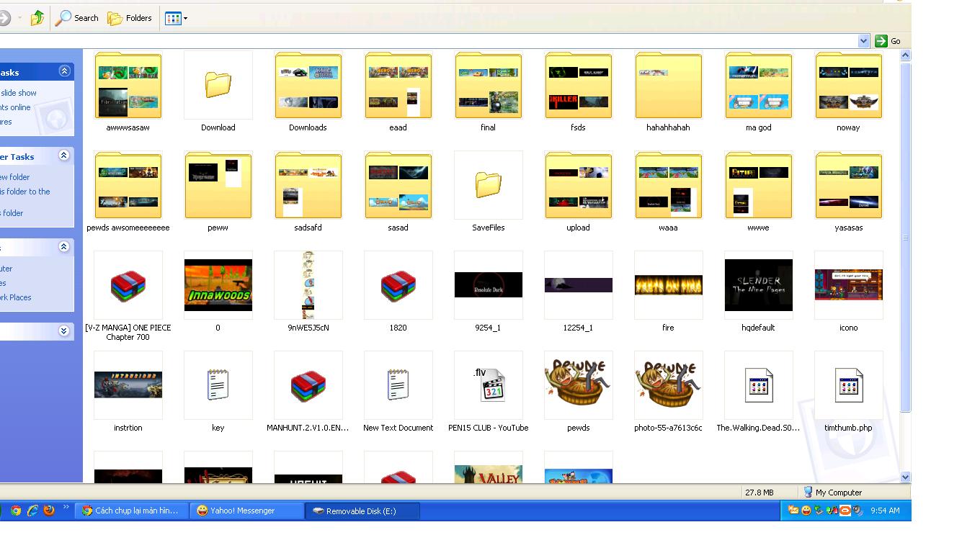Select The.Walking.Dead.S0 file
This screenshot has height=553, width=980.
pos(759,392)
